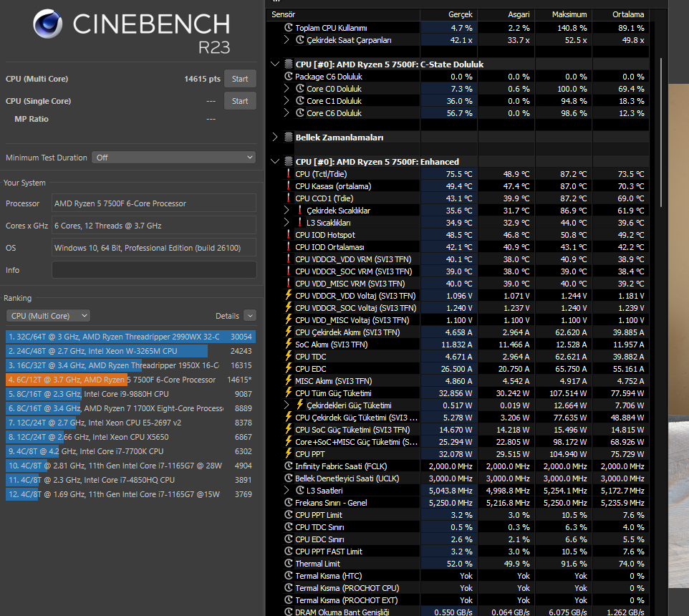Click the Processor field showing Ryzen 5 7500F
The width and height of the screenshot is (689, 616).
pyautogui.click(x=154, y=203)
